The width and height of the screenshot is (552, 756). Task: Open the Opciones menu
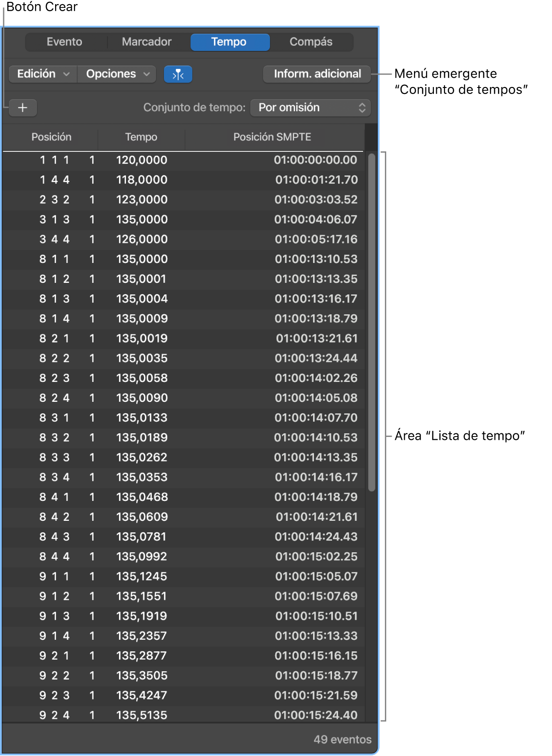point(117,74)
